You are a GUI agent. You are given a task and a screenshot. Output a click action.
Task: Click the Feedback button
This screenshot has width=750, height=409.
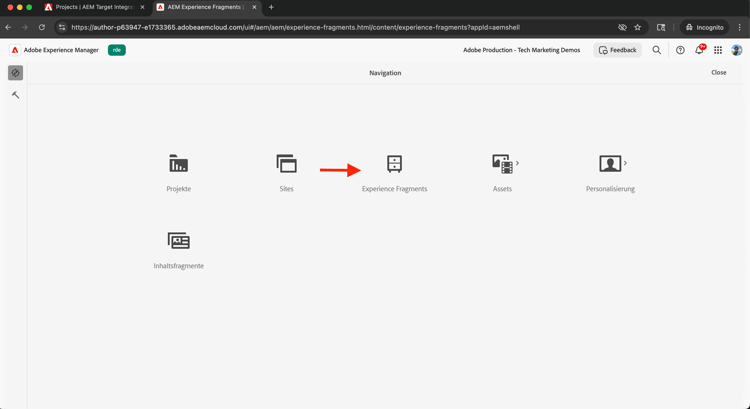618,50
